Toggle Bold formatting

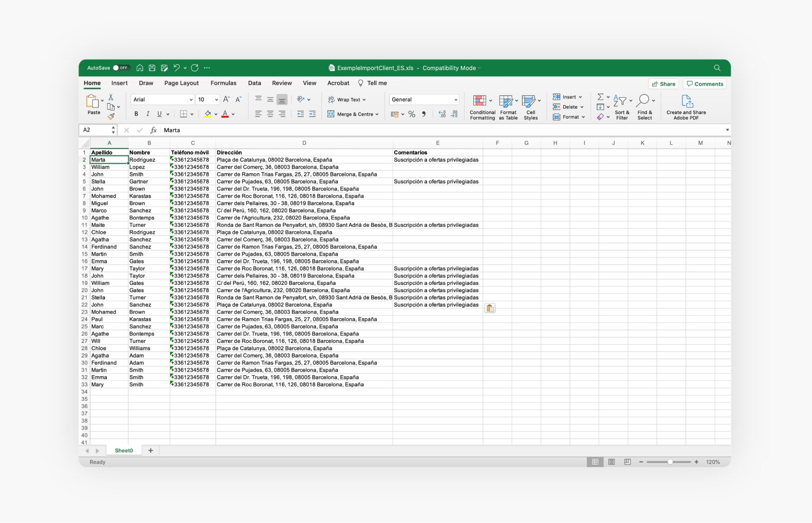click(x=136, y=114)
